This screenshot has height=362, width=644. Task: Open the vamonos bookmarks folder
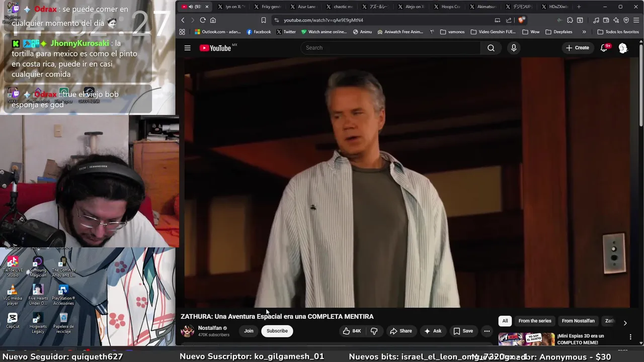point(452,32)
